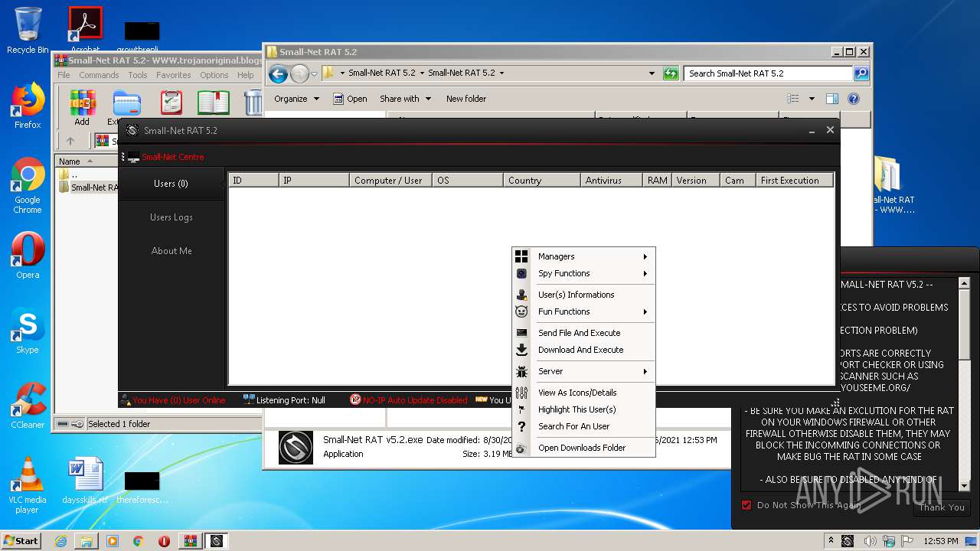Open Opera from the taskbar
This screenshot has height=551, width=980.
pyautogui.click(x=164, y=541)
